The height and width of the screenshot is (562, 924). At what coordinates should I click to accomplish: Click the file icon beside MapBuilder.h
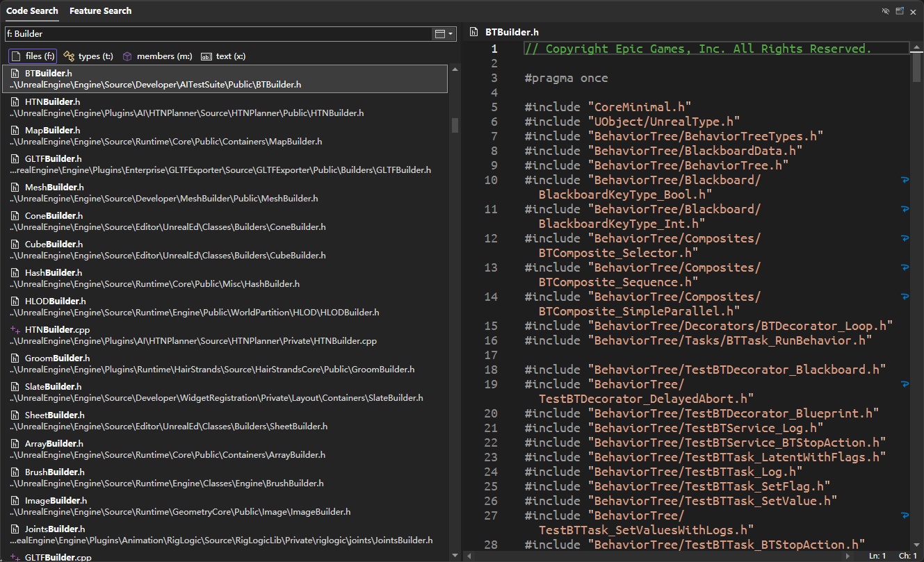pyautogui.click(x=15, y=131)
